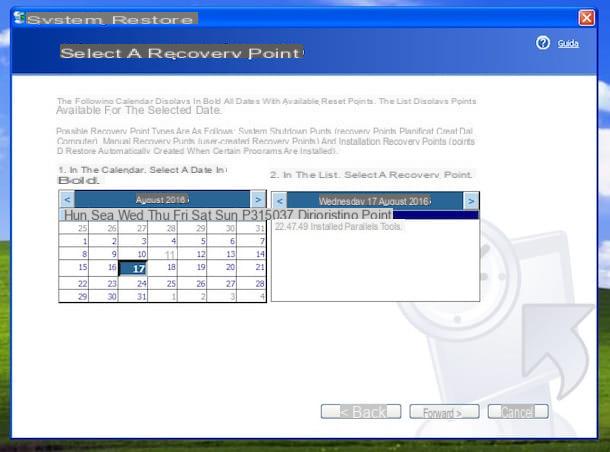Click the Forward button
This screenshot has height=452, width=610.
tap(444, 412)
